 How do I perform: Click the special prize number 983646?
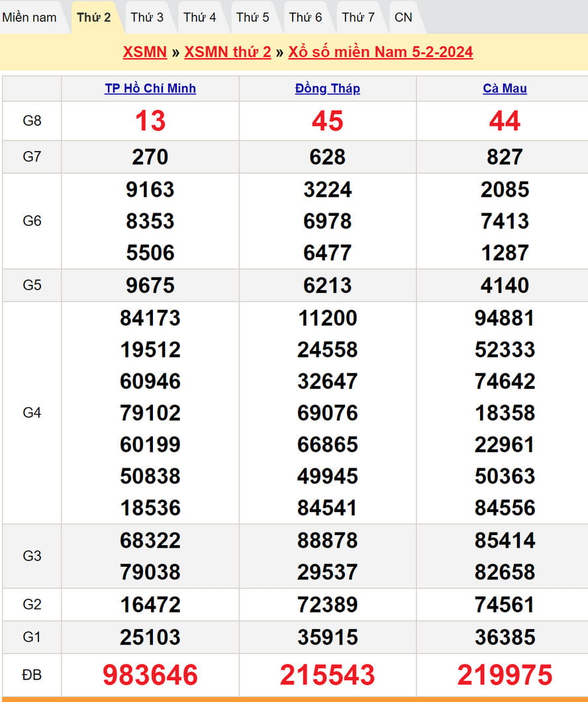pyautogui.click(x=150, y=675)
